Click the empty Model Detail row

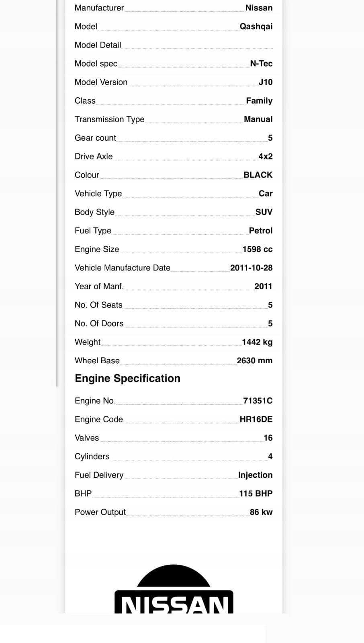[174, 45]
